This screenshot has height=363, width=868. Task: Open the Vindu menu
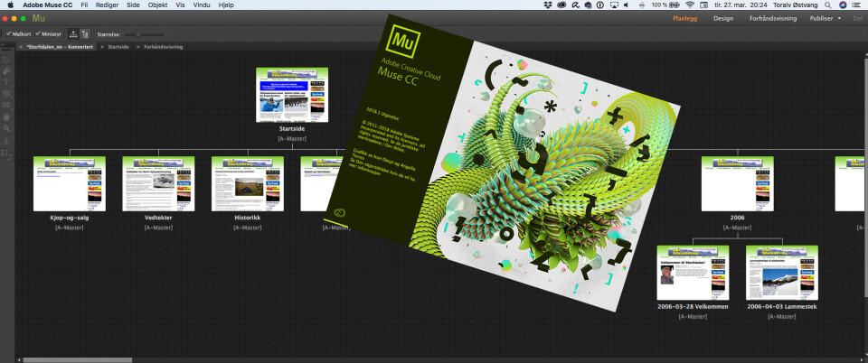(202, 5)
